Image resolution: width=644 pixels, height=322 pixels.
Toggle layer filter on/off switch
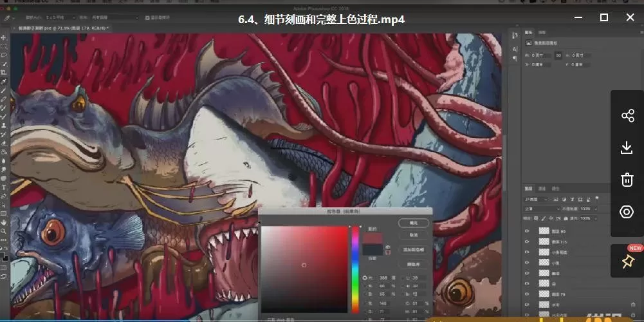pos(597,198)
